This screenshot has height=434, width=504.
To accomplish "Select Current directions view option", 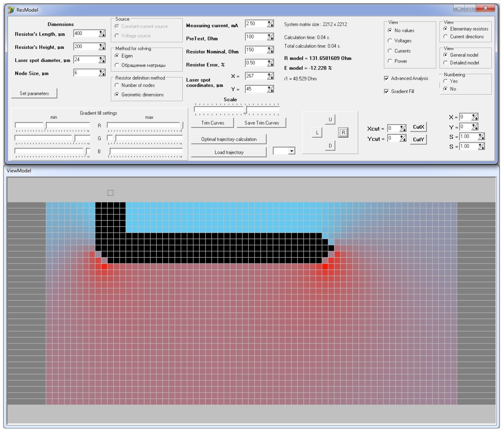I will point(445,37).
